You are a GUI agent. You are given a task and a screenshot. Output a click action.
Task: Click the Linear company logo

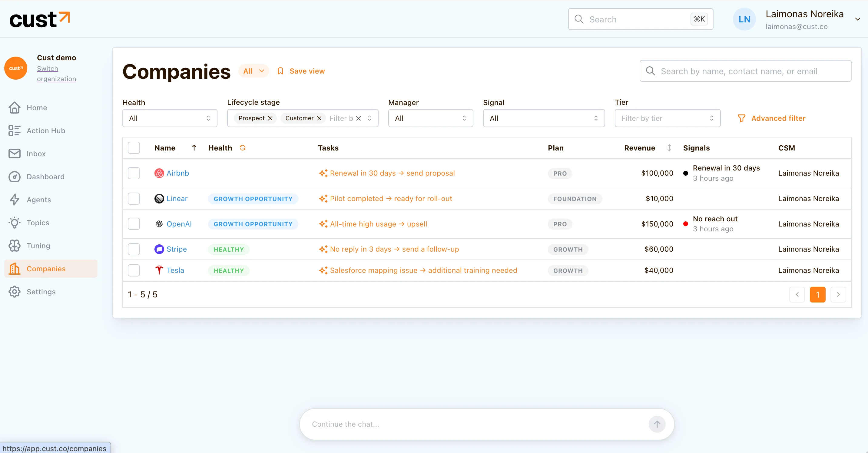(x=159, y=199)
